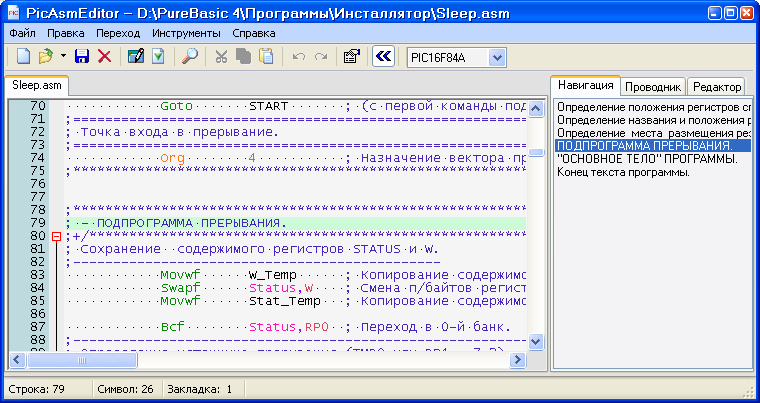760x403 pixels.
Task: Click line number 74 in the gutter
Action: click(37, 158)
